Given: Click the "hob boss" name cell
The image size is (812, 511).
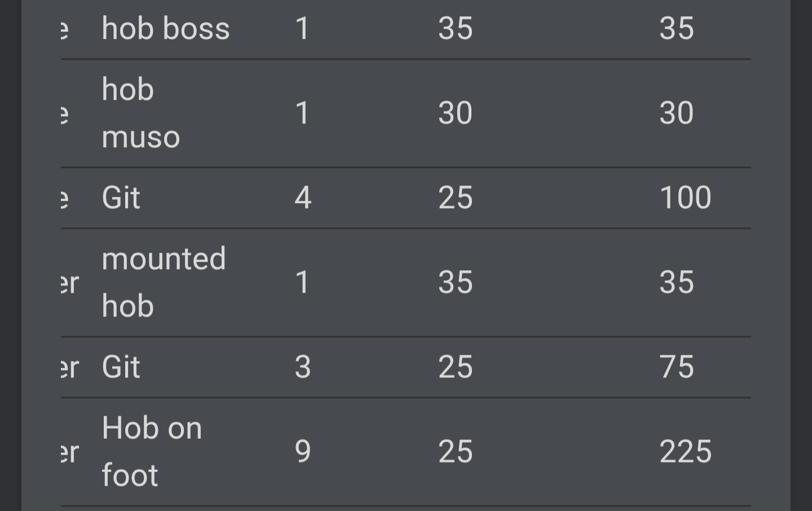Looking at the screenshot, I should (166, 28).
